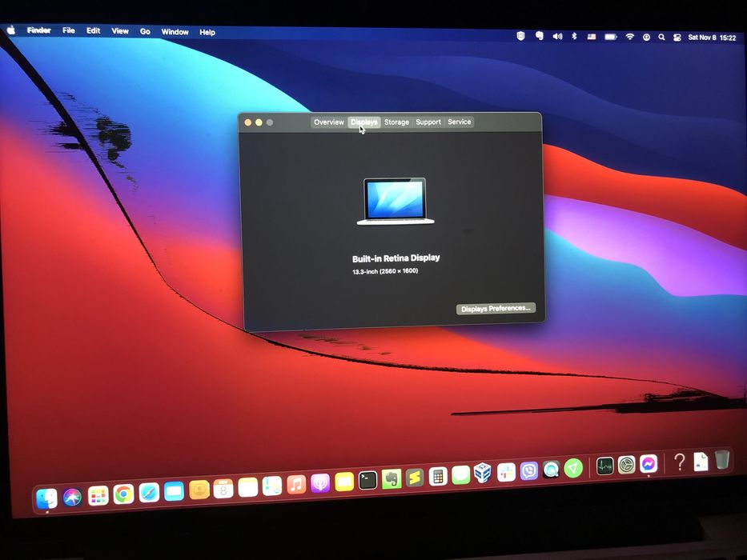Open System Preferences from the Dock
This screenshot has width=747, height=560.
pos(626,465)
